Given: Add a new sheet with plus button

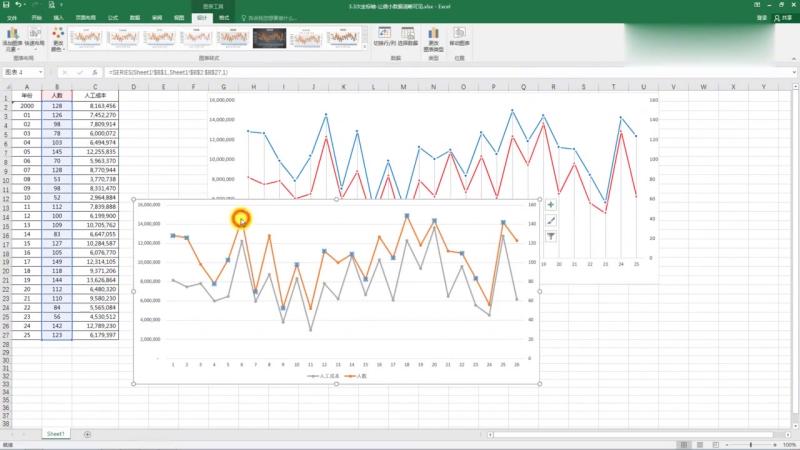Looking at the screenshot, I should point(87,434).
